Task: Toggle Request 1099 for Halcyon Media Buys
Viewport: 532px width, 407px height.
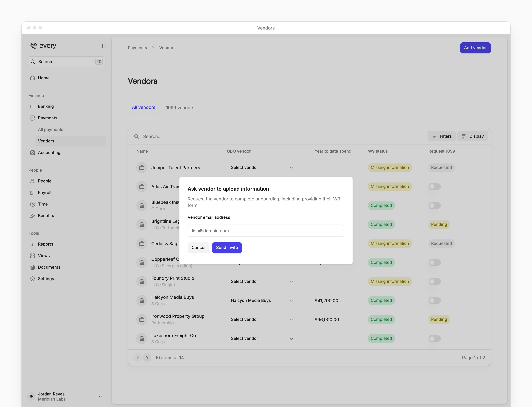Action: click(x=434, y=300)
